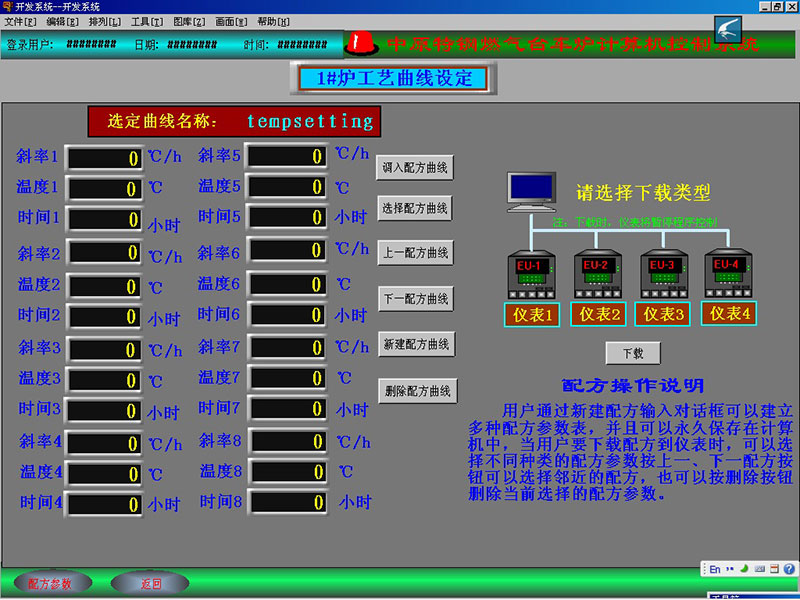Select the 仪表2 instrument button
This screenshot has height=600, width=800.
(597, 314)
